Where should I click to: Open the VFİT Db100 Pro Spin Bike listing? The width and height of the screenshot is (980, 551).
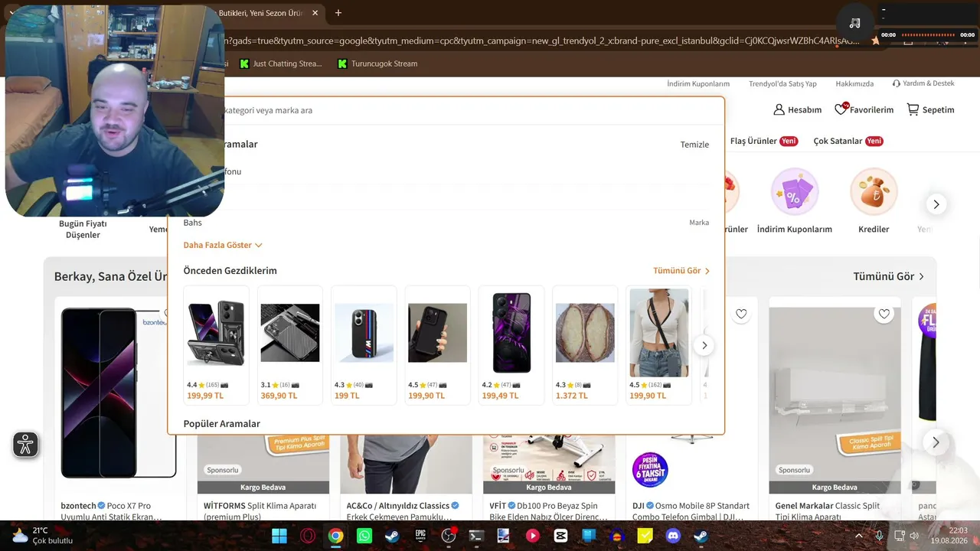(549, 511)
